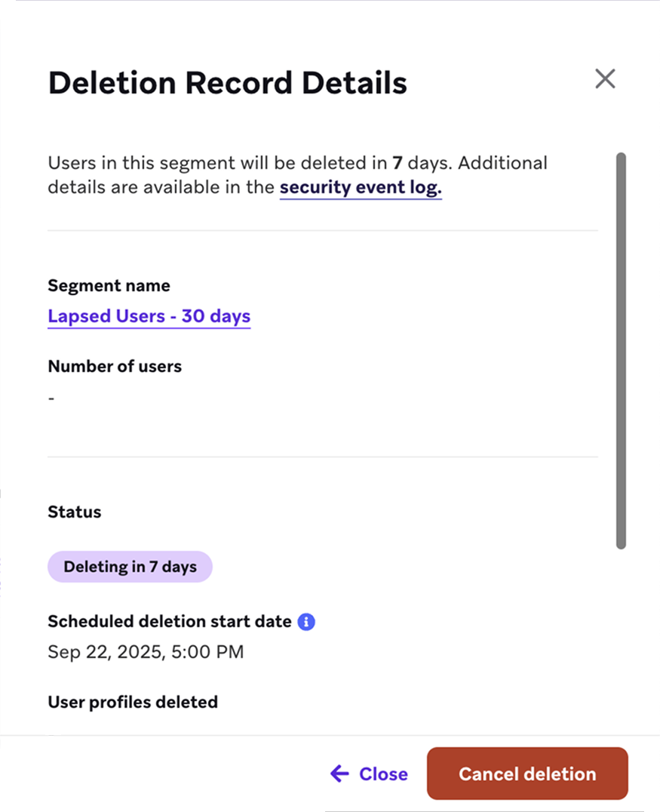
Task: Click the info icon beside scheduled deletion start date
Action: pyautogui.click(x=306, y=622)
